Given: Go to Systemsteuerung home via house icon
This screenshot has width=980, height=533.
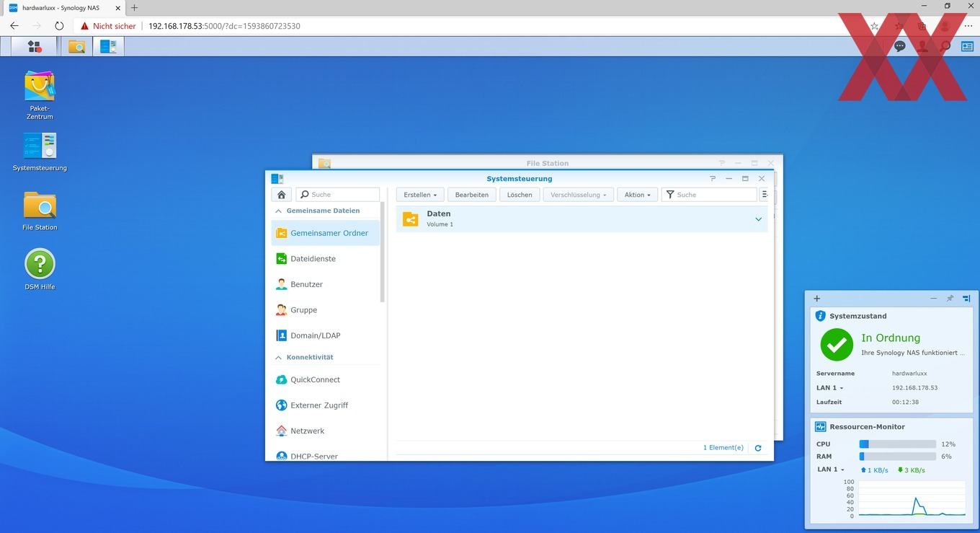Looking at the screenshot, I should point(281,195).
